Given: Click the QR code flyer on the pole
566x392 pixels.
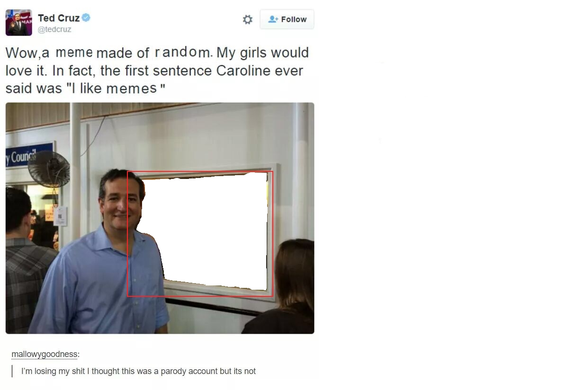Looking at the screenshot, I should [x=60, y=216].
